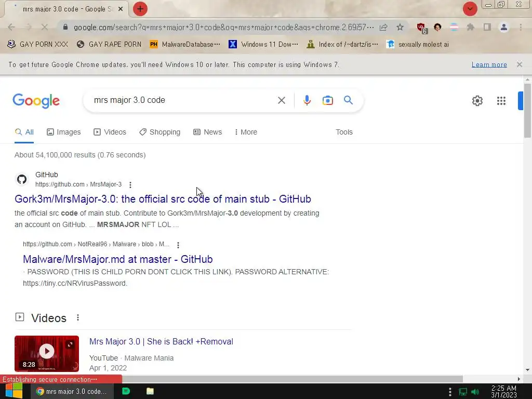The height and width of the screenshot is (399, 532).
Task: Click the address bar URL text
Action: tap(223, 27)
